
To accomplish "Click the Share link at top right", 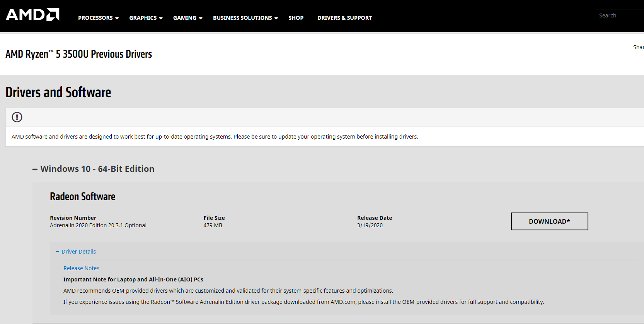I will pos(638,47).
